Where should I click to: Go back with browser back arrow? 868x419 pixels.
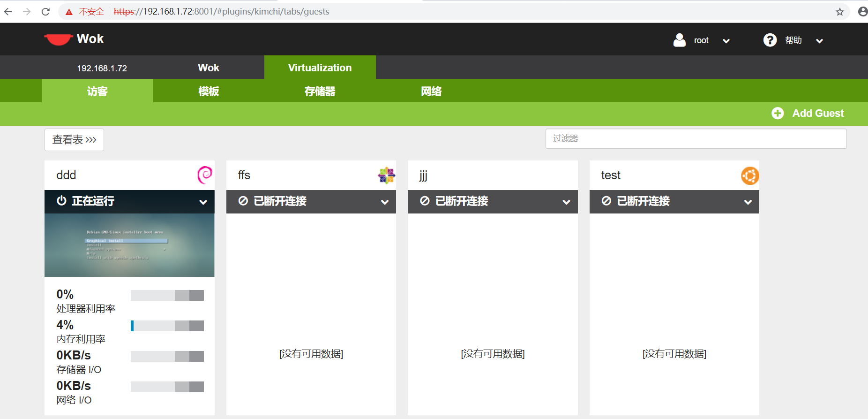(x=8, y=11)
